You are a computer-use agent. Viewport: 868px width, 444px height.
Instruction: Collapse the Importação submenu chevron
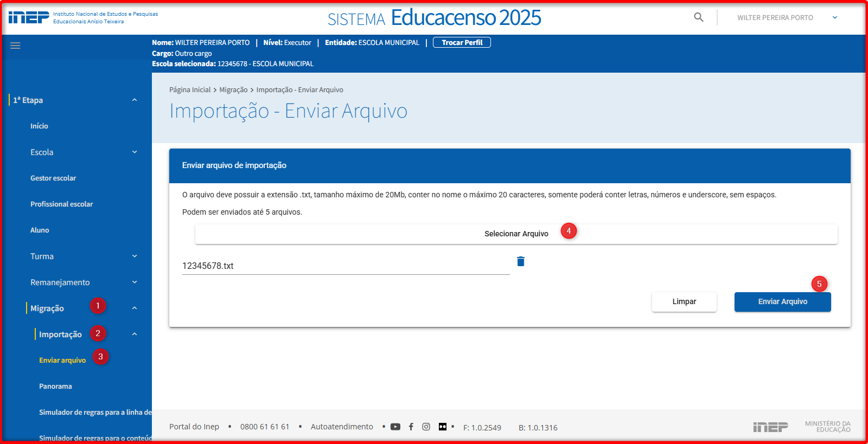pos(135,334)
